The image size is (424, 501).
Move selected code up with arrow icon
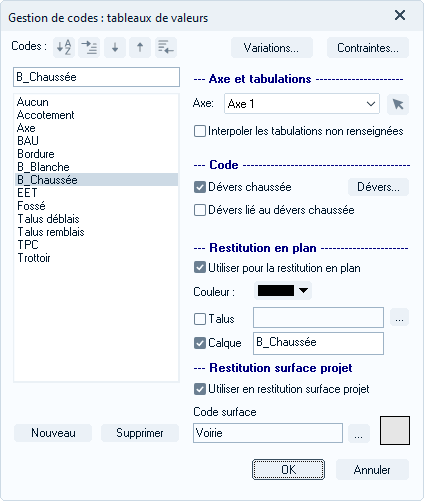point(140,47)
